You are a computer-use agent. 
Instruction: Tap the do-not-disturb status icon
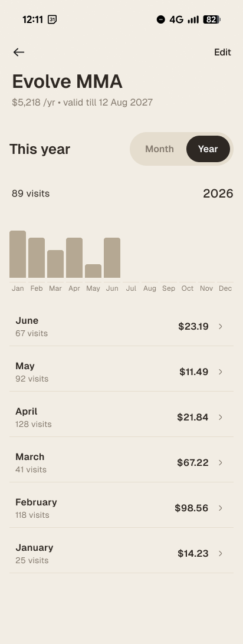161,19
